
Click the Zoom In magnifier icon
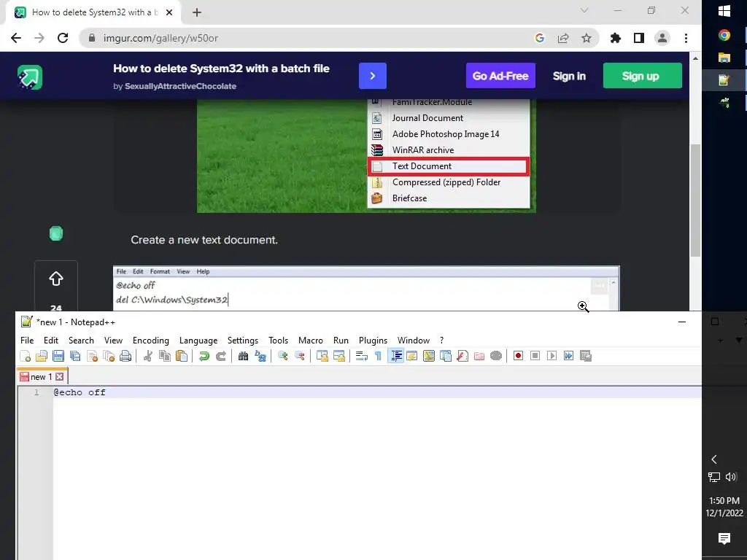tap(282, 356)
